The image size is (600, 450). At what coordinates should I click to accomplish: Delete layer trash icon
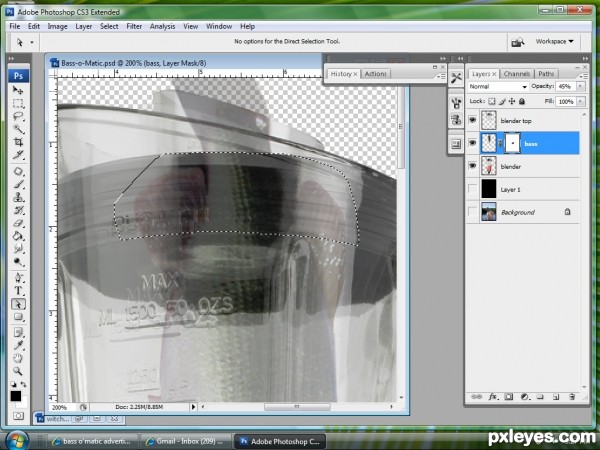(572, 397)
